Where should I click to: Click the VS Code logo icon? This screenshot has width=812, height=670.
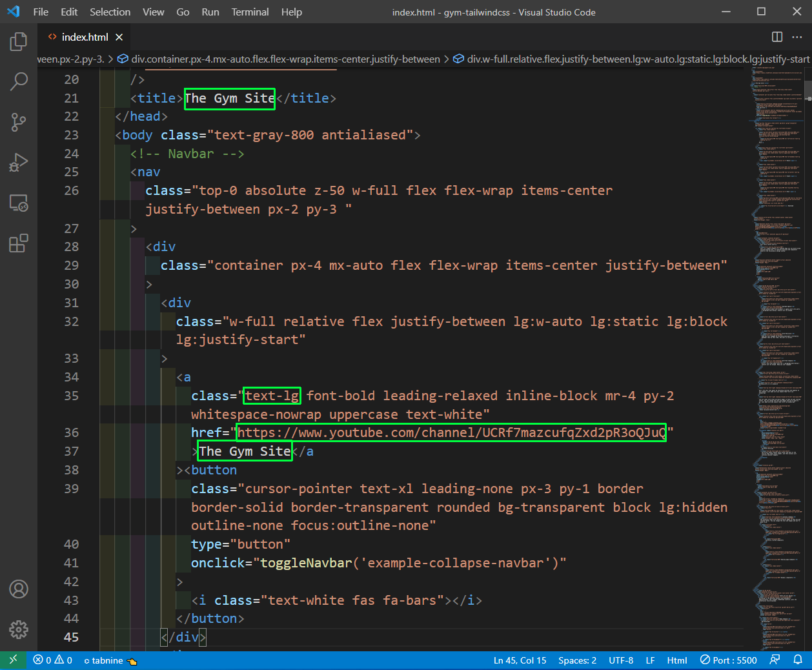(13, 12)
